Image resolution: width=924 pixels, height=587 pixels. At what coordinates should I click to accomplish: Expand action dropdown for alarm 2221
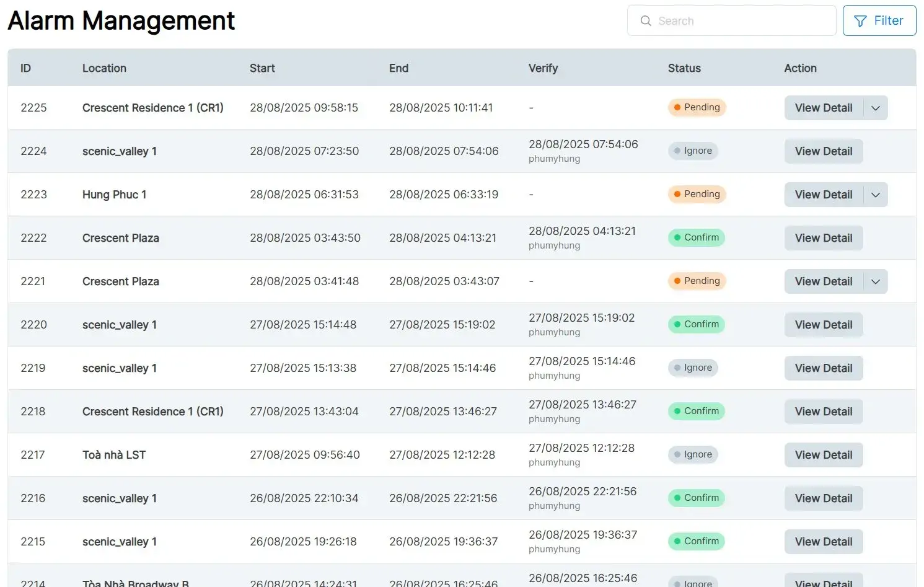[875, 281]
